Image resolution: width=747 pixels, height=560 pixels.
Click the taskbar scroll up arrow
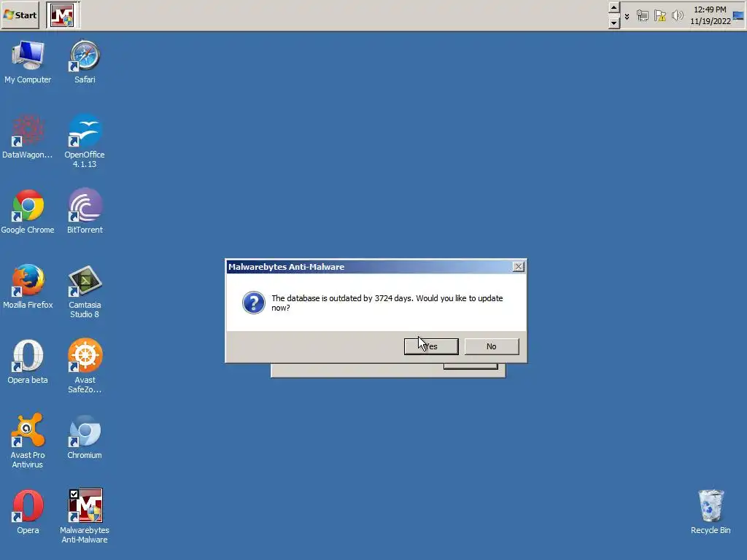614,7
